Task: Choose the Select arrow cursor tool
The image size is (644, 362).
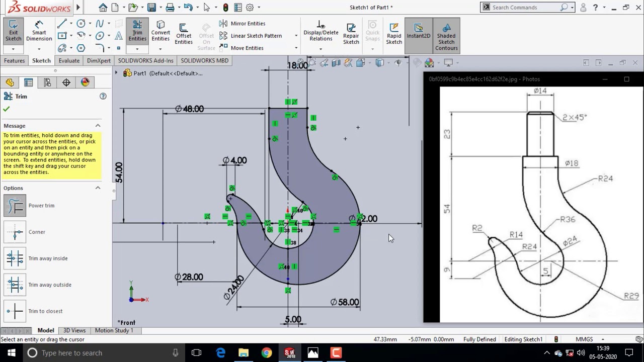Action: click(x=206, y=7)
